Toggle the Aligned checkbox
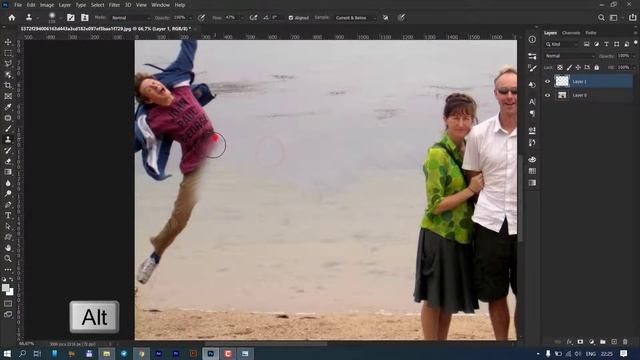The width and height of the screenshot is (640, 360). (x=291, y=18)
